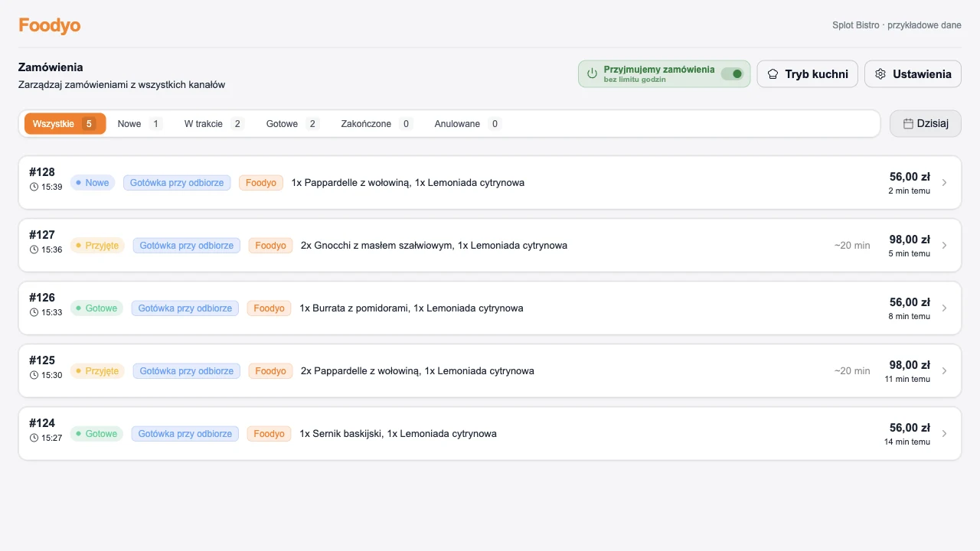
Task: Switch to the Anulowane tab
Action: tap(468, 123)
